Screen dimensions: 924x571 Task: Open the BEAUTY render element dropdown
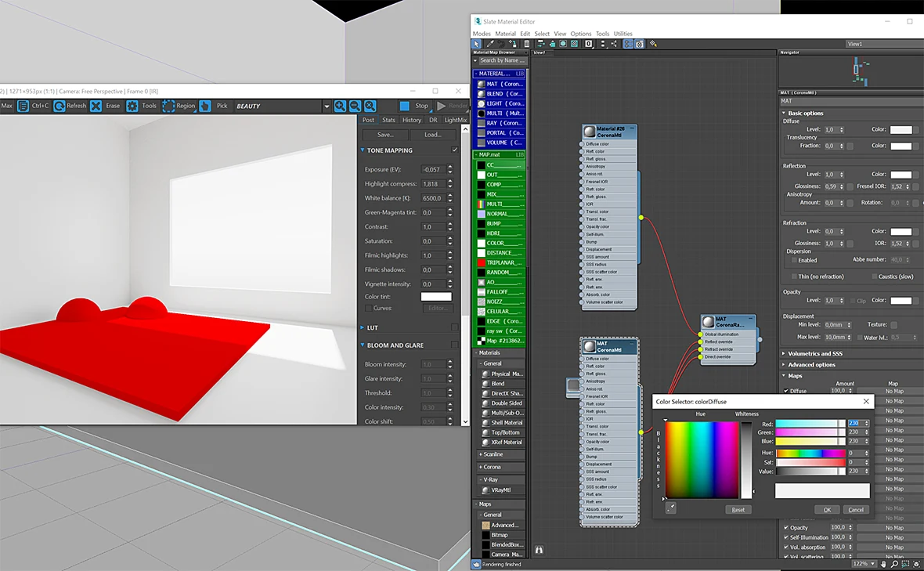pos(326,107)
